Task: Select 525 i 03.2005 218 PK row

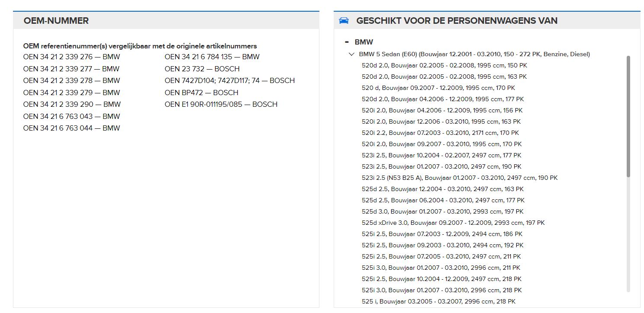Action: [439, 301]
